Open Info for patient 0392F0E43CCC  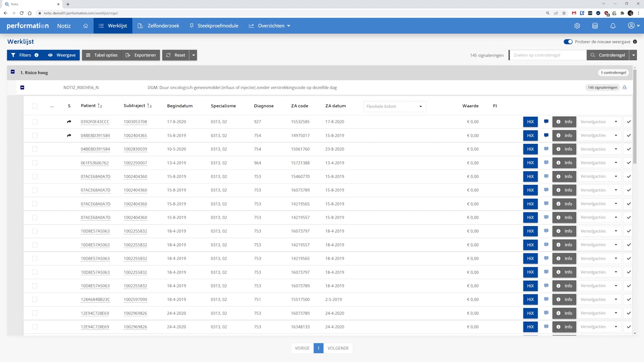click(564, 122)
